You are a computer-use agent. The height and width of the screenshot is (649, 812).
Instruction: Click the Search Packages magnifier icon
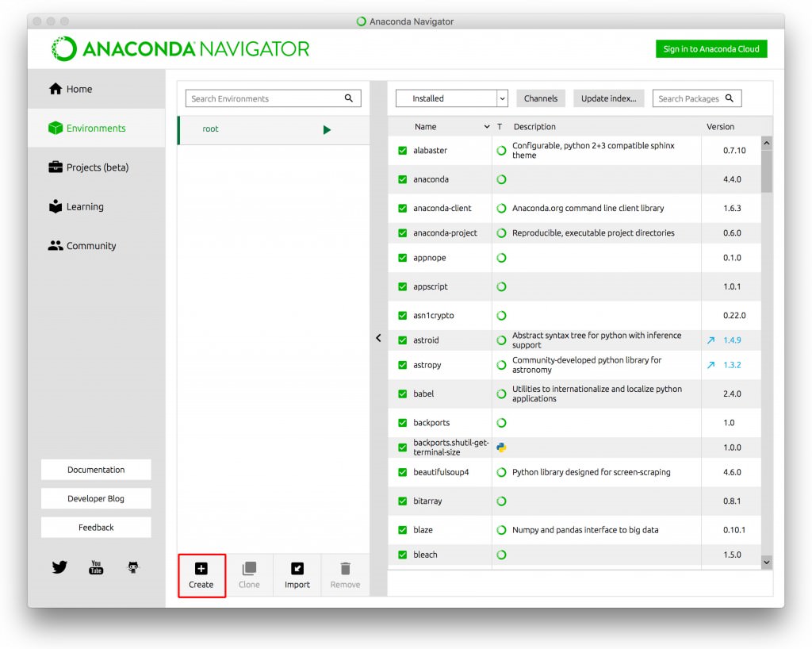[x=730, y=98]
